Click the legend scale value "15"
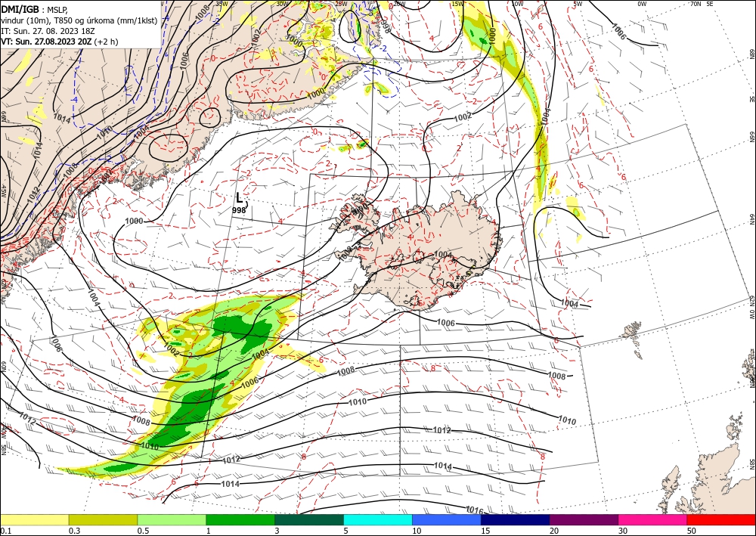Viewport: 756px width, 536px height. (485, 531)
